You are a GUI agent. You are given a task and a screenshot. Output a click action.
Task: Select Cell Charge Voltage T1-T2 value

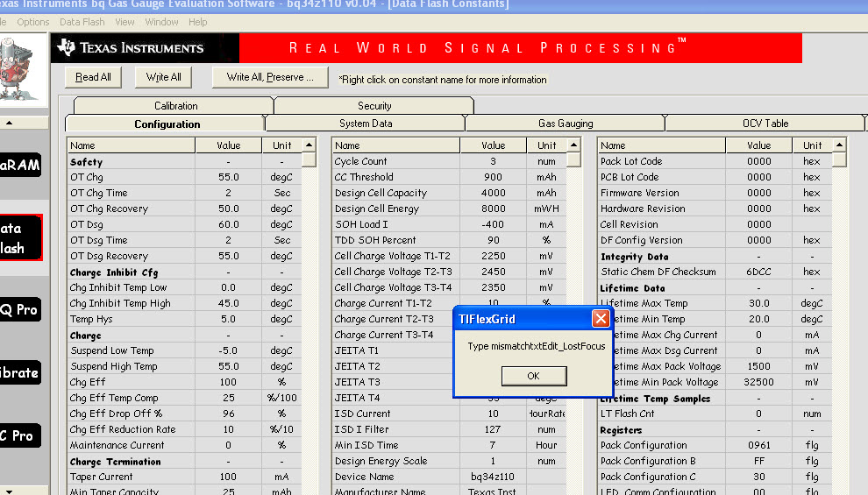click(x=493, y=256)
